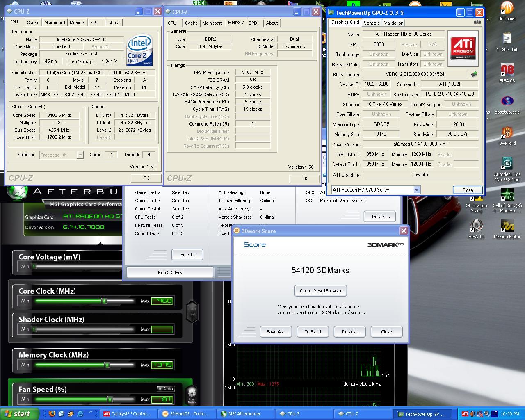Switch to 3DMark03 taskbar button

click(186, 414)
